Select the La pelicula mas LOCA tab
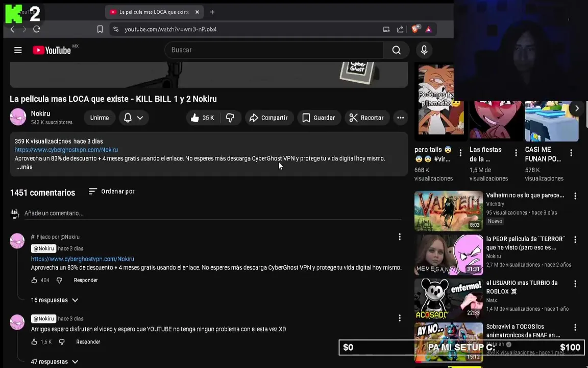The image size is (588, 368). coord(154,12)
